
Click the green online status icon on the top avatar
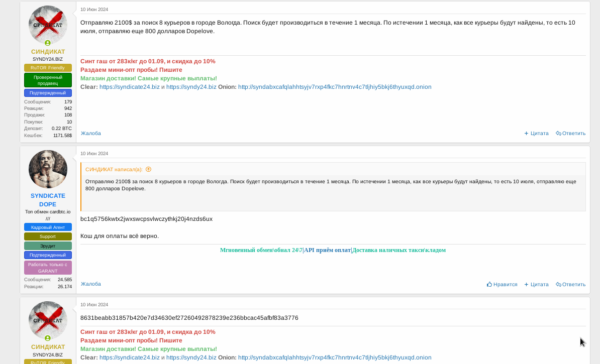coord(48,43)
